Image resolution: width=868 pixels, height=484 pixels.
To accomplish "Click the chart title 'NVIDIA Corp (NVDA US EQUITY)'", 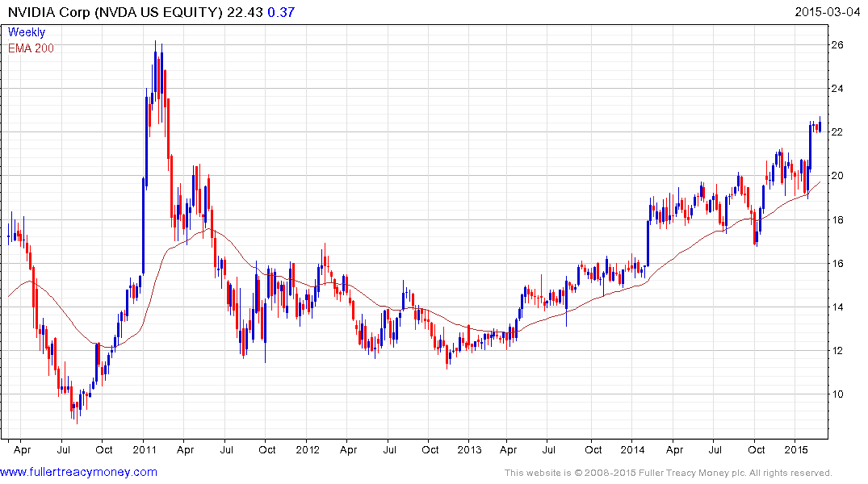I will point(115,12).
